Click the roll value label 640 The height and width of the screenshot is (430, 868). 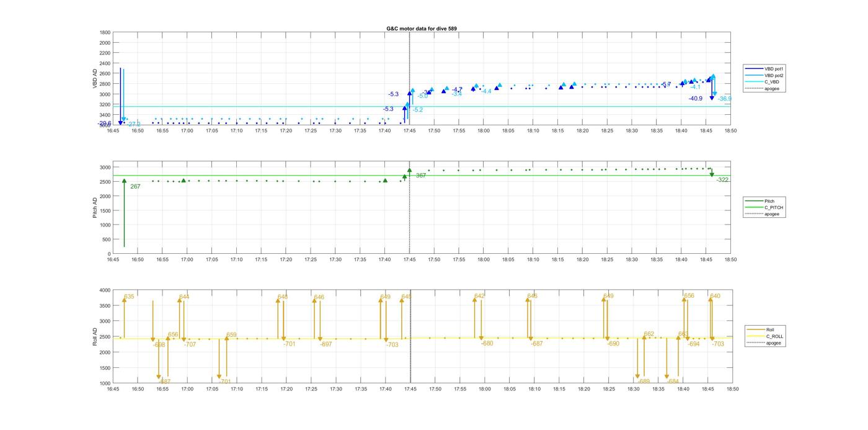pos(715,296)
